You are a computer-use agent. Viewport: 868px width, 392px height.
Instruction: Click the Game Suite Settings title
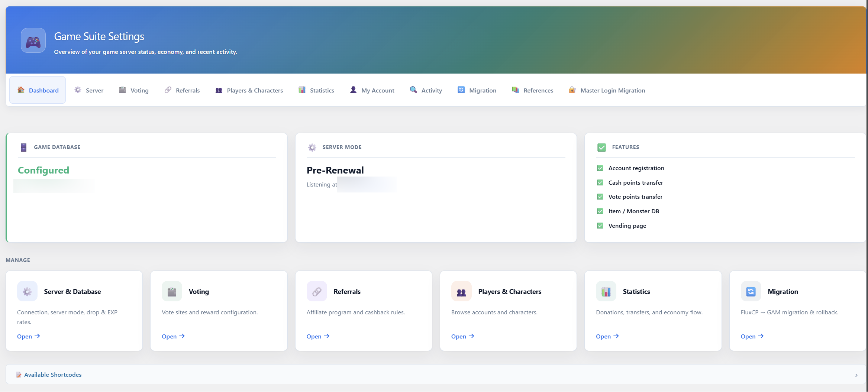[x=99, y=36]
